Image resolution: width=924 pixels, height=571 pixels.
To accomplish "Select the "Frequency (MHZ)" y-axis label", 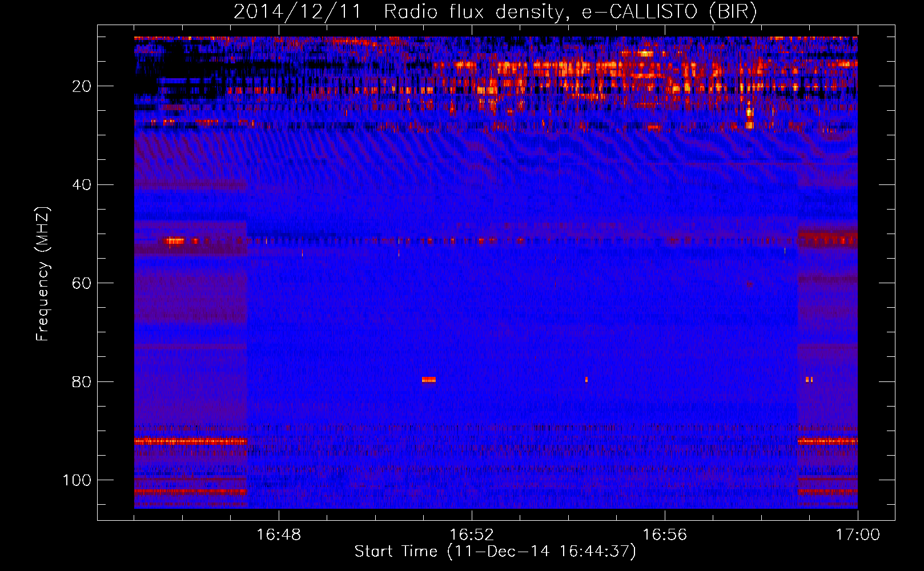I will pyautogui.click(x=43, y=274).
